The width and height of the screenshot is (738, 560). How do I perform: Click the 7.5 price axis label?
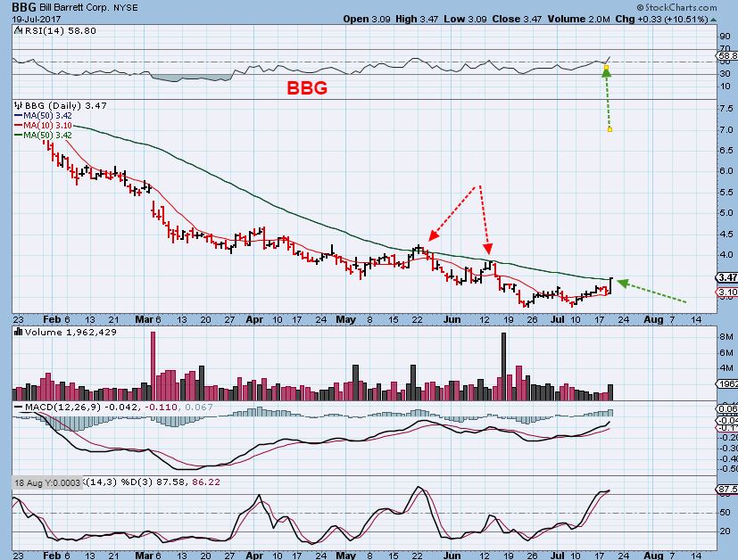[x=726, y=109]
